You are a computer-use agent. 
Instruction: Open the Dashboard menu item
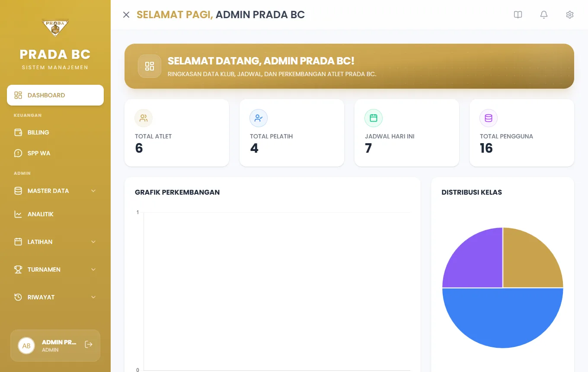click(55, 95)
